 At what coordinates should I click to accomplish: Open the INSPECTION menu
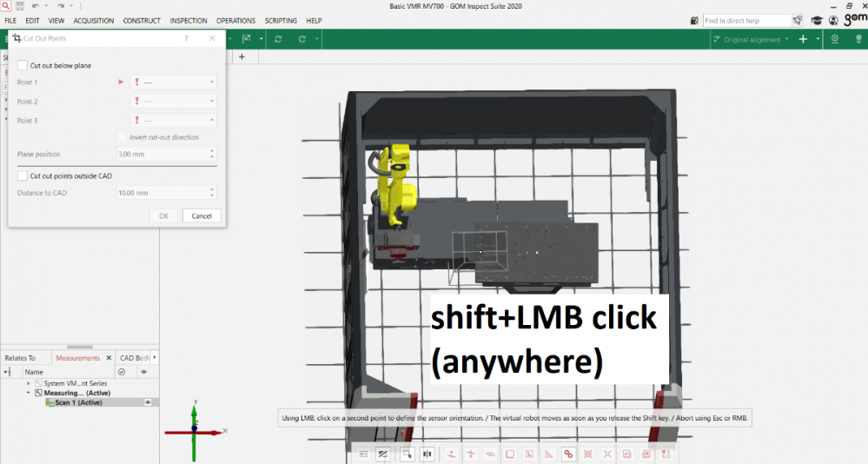click(x=189, y=21)
